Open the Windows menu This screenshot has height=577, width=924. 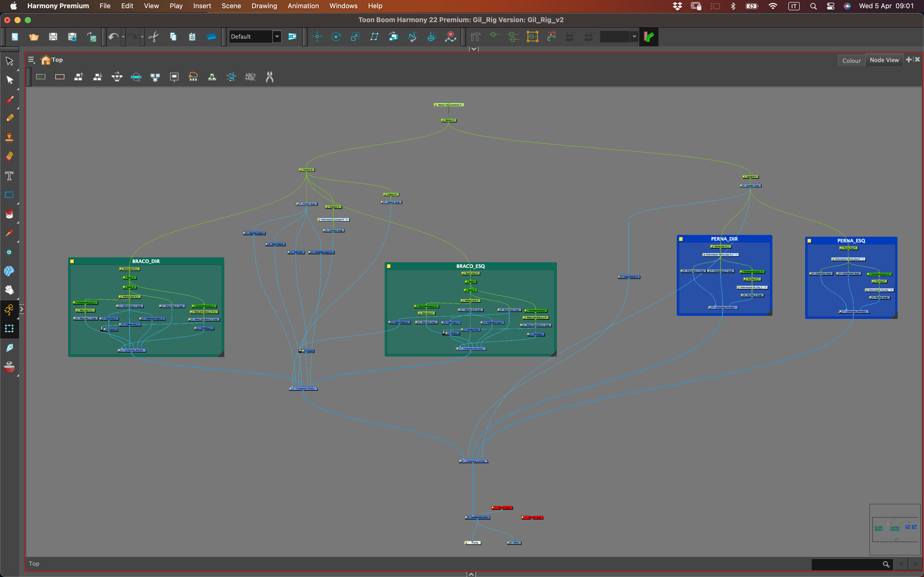tap(343, 6)
